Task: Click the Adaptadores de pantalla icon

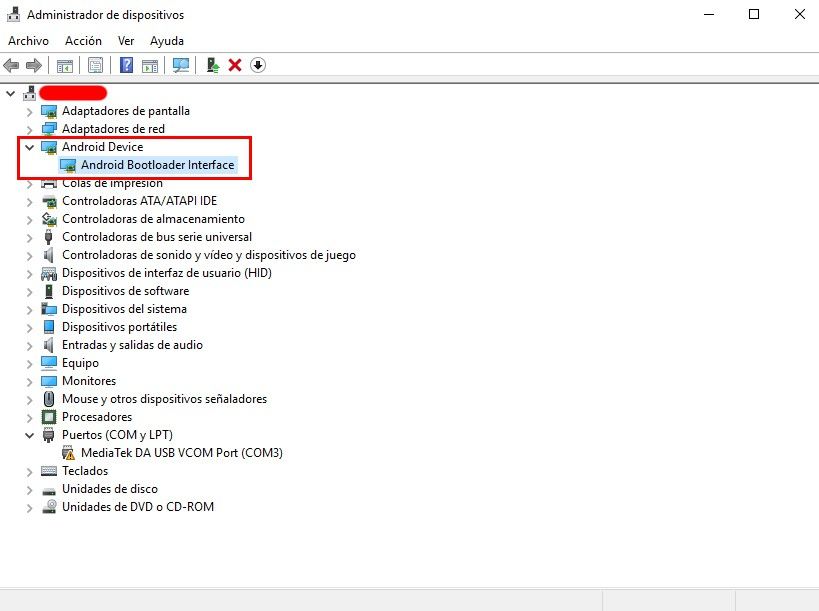Action: coord(49,111)
